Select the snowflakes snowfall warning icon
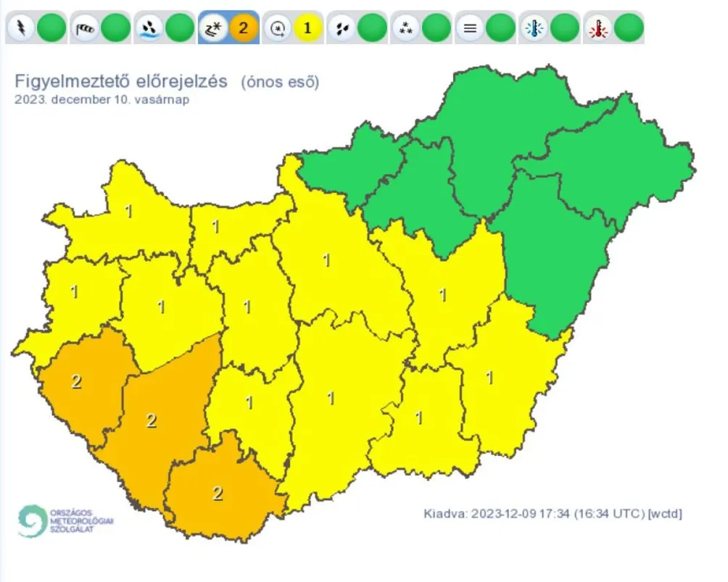 click(405, 29)
